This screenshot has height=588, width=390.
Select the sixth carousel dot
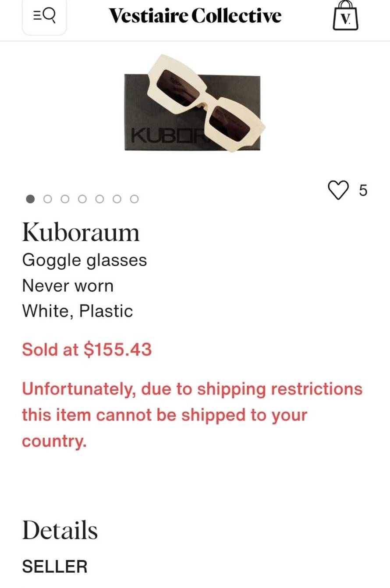pos(117,199)
